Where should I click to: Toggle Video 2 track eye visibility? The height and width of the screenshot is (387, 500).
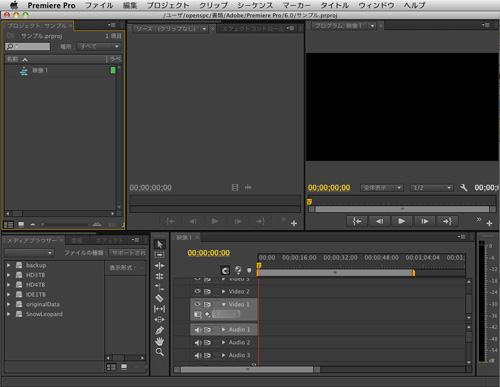pyautogui.click(x=198, y=291)
